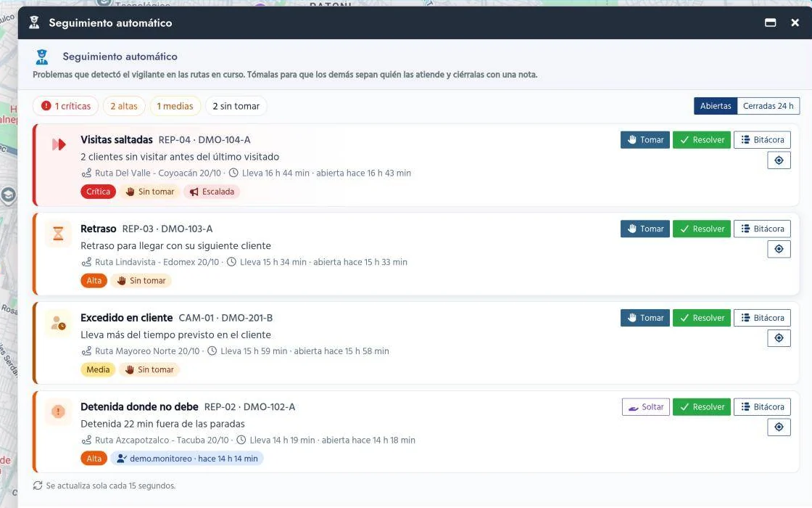Toggle the maximize window icon in header
Viewport: 812px width, 508px height.
(x=770, y=22)
